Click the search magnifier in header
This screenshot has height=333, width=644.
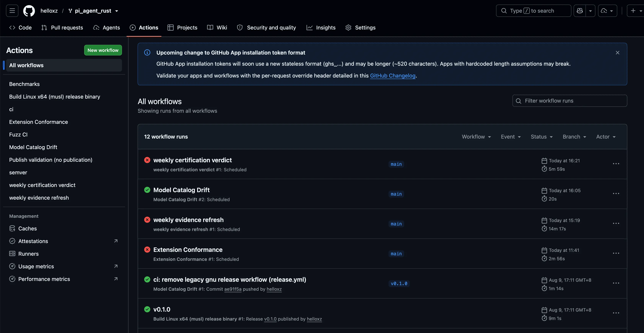(504, 11)
